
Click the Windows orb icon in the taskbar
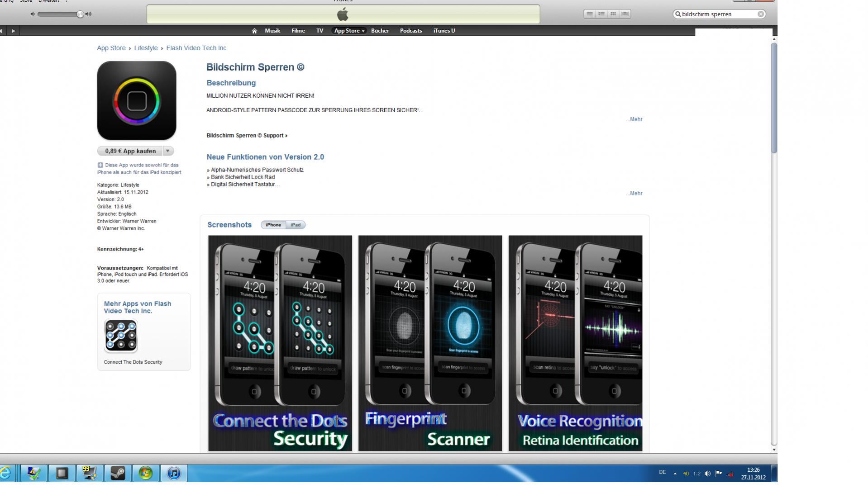pyautogui.click(x=146, y=473)
